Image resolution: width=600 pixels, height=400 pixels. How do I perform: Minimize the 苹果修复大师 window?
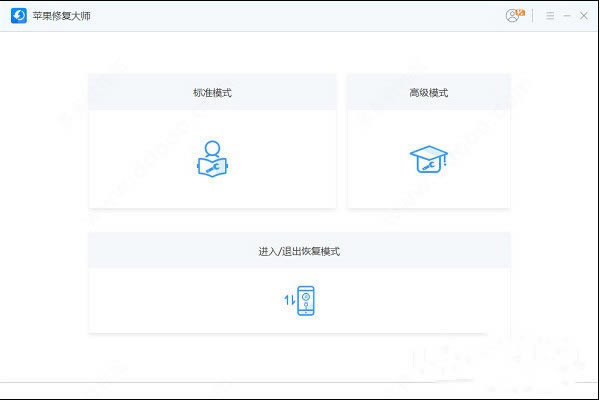click(567, 16)
